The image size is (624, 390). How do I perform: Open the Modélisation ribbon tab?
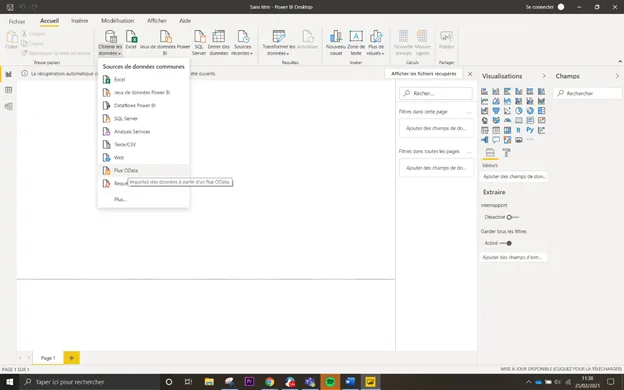point(117,21)
